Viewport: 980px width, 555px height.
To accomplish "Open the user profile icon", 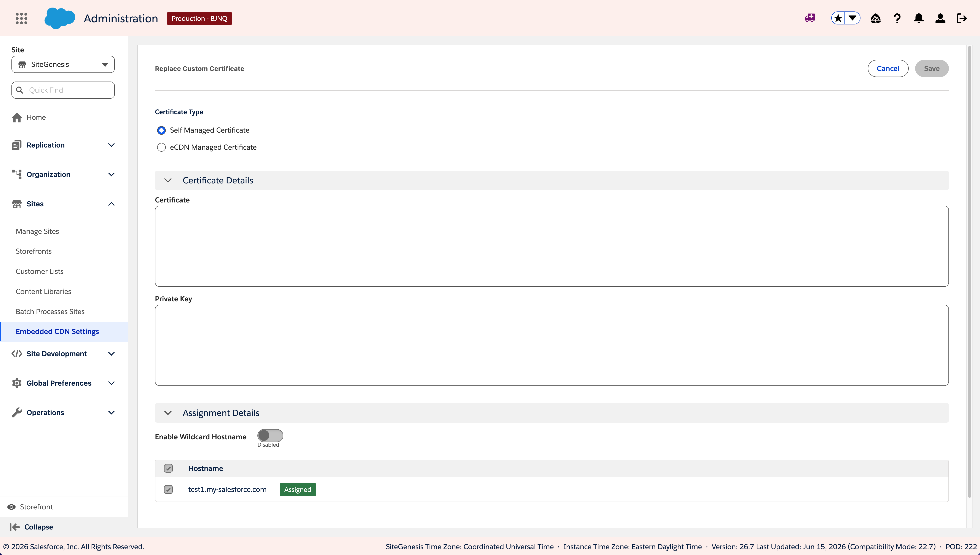I will click(940, 18).
